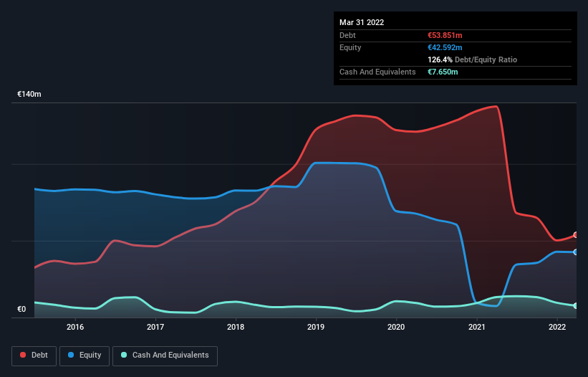Click the Equity label in tooltip
This screenshot has height=377, width=588.
coord(350,47)
